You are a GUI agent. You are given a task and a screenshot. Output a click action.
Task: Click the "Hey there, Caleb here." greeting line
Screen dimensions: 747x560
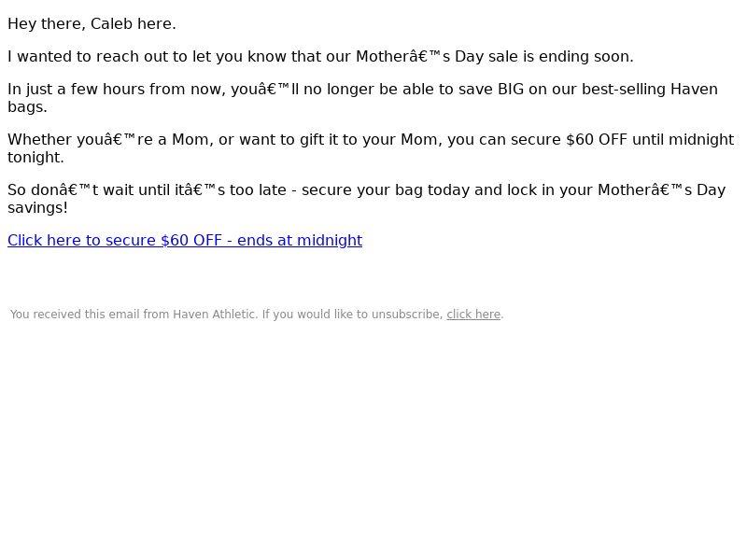click(x=92, y=24)
